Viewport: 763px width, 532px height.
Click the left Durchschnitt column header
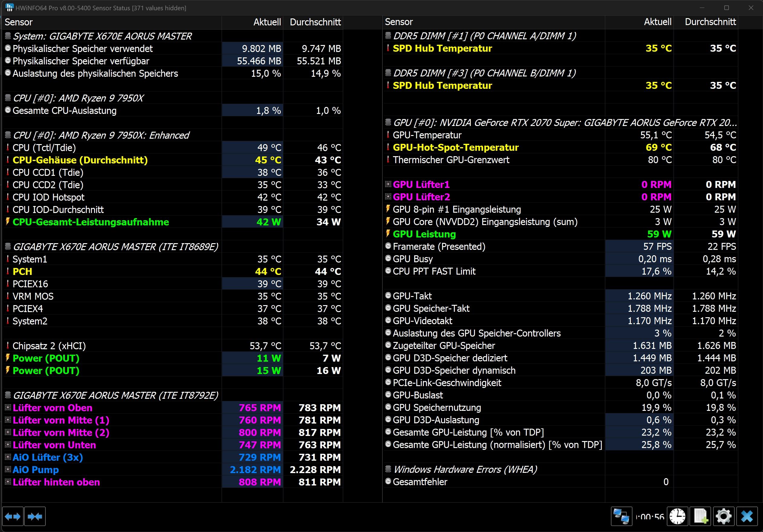[x=314, y=22]
